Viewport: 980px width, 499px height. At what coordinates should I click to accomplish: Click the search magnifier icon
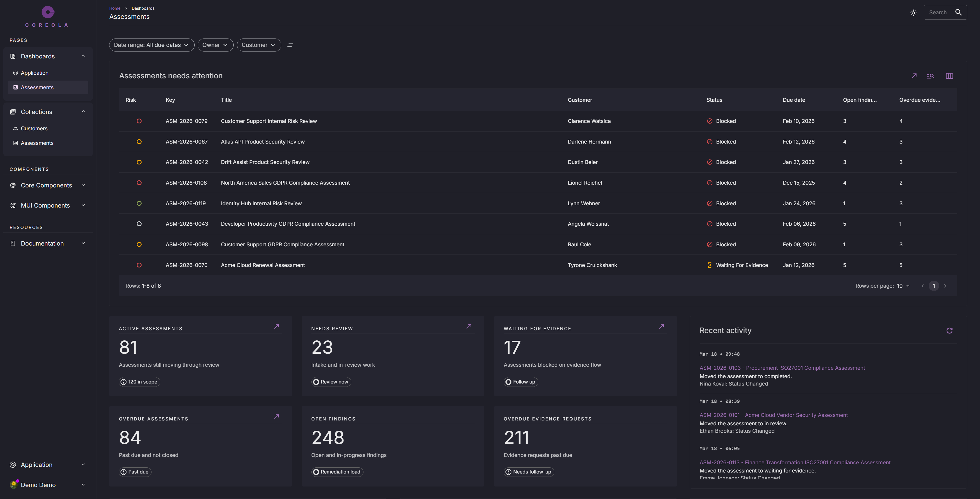pyautogui.click(x=958, y=12)
